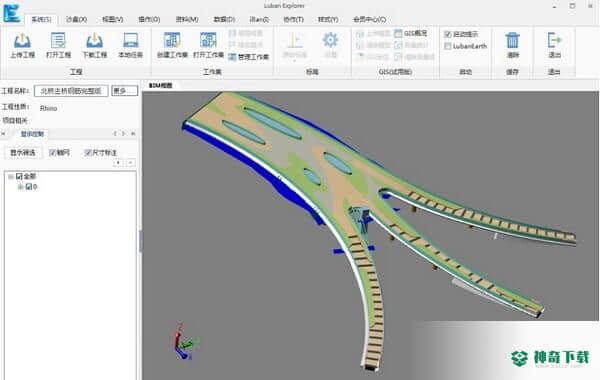Screen dimensions: 600x380
Task: Click the trash can clear-cache icon
Action: pyautogui.click(x=512, y=45)
